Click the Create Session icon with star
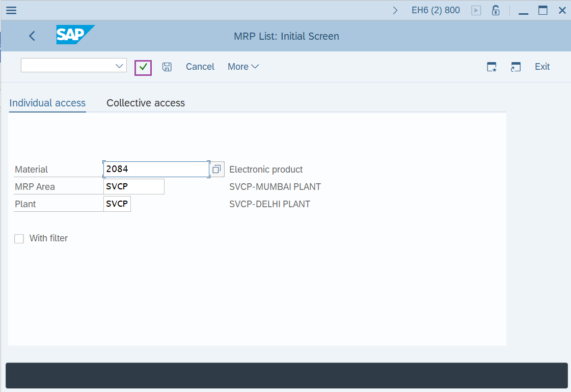The height and width of the screenshot is (392, 571). coord(492,67)
